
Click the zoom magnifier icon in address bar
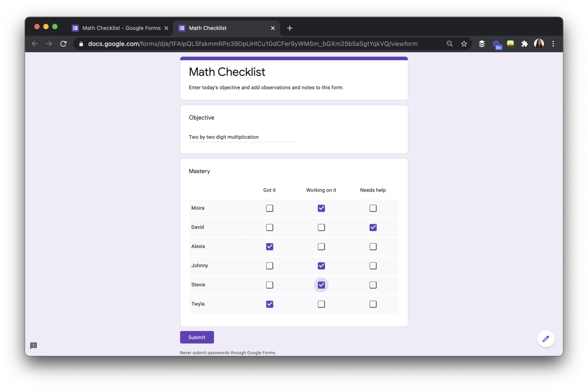[x=450, y=44]
